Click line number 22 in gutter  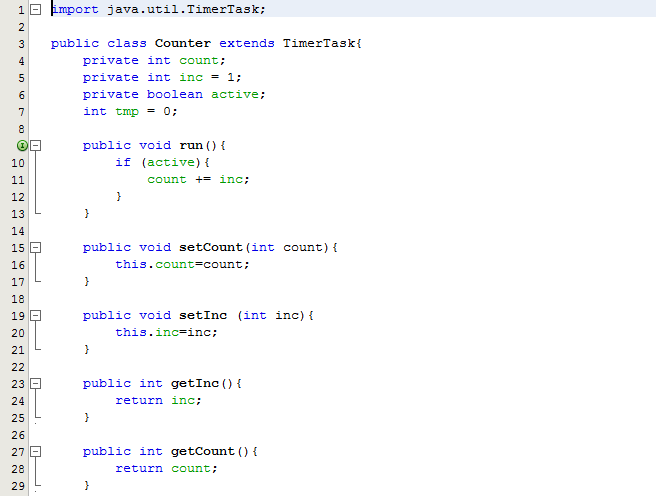18,367
